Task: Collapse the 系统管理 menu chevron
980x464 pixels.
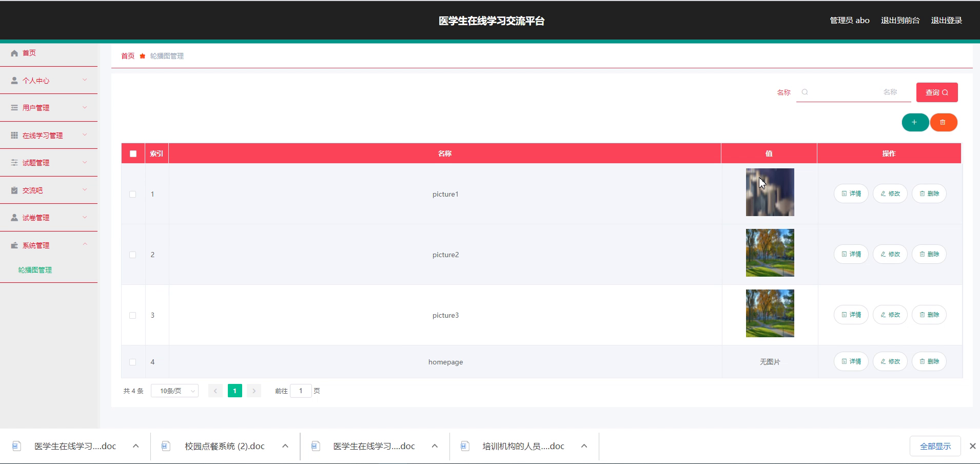Action: click(85, 244)
